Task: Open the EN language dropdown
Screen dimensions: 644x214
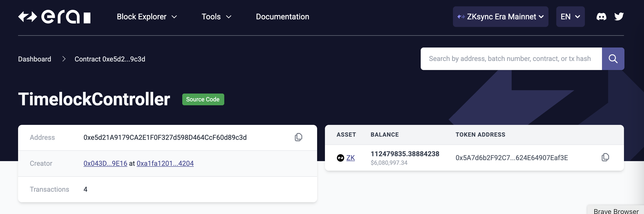Action: (x=570, y=17)
